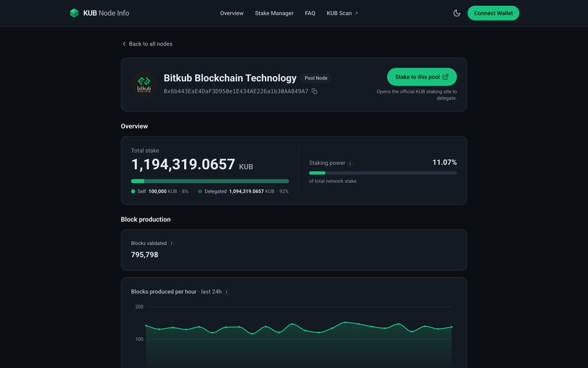Click the Self 100,000 KUB legend entry
The height and width of the screenshot is (368, 588).
pos(160,191)
